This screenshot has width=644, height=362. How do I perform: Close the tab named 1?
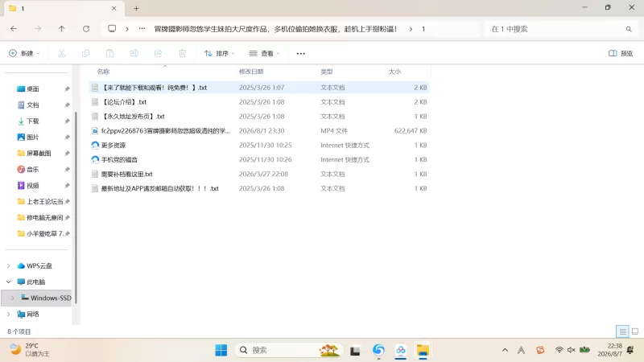[114, 8]
